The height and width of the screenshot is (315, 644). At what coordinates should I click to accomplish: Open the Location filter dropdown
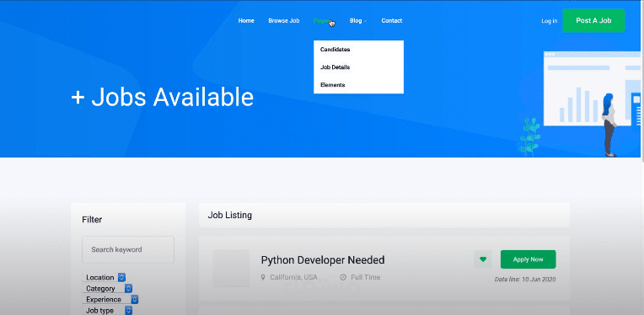(104, 277)
